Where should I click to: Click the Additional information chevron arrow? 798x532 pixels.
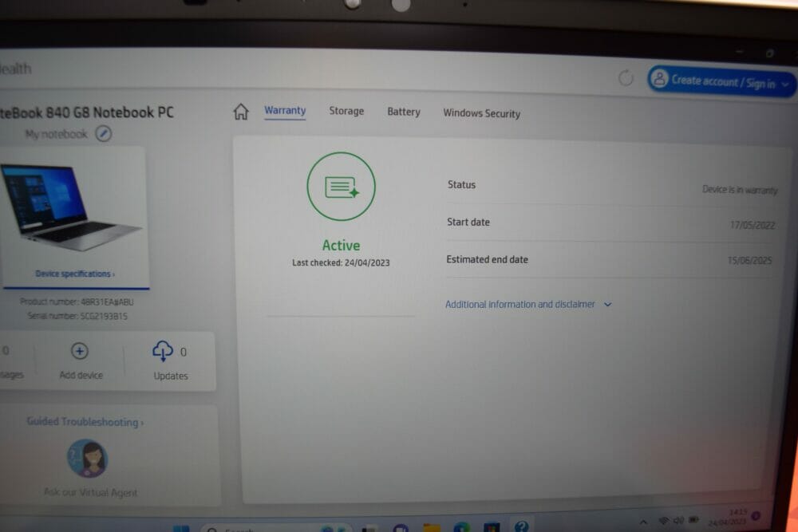[607, 305]
